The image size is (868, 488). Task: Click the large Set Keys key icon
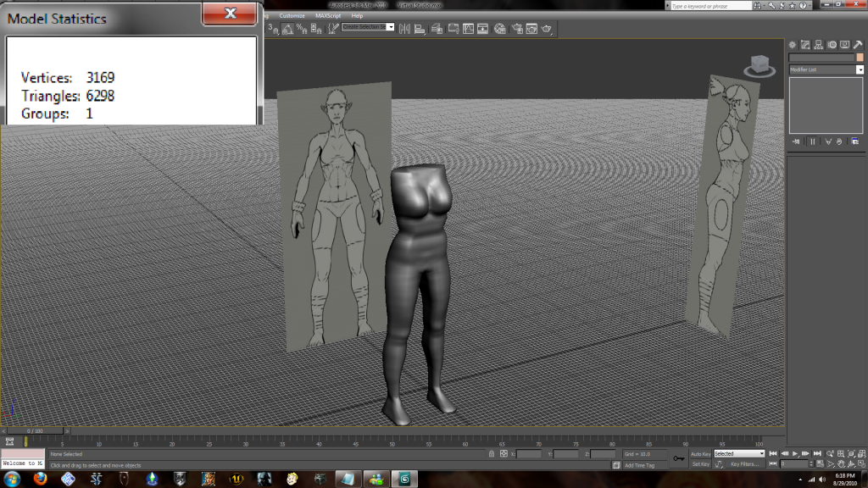678,458
